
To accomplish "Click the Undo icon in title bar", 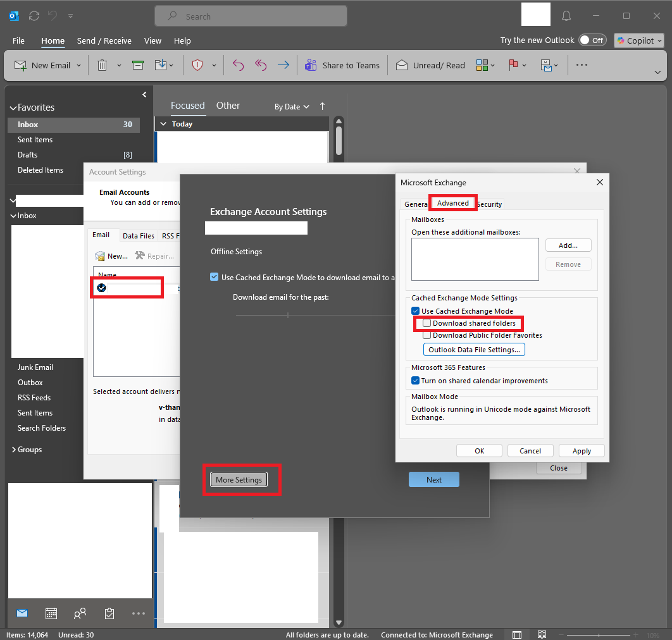I will 53,16.
